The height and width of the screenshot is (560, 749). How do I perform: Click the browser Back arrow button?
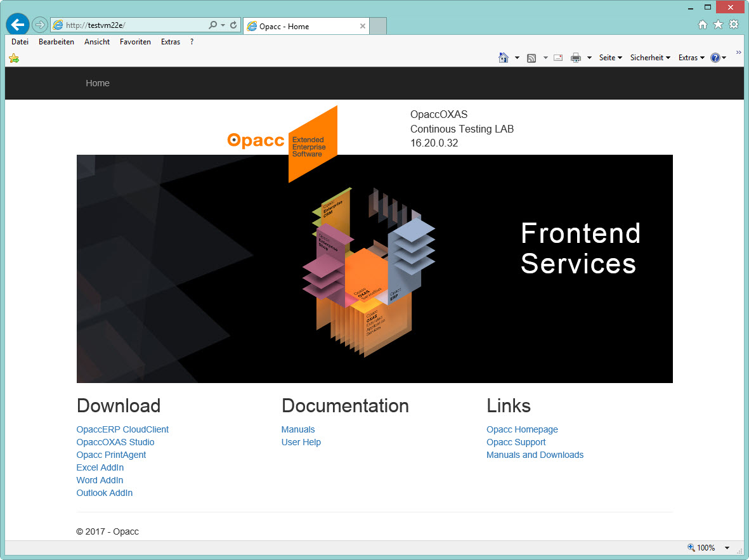coord(18,24)
